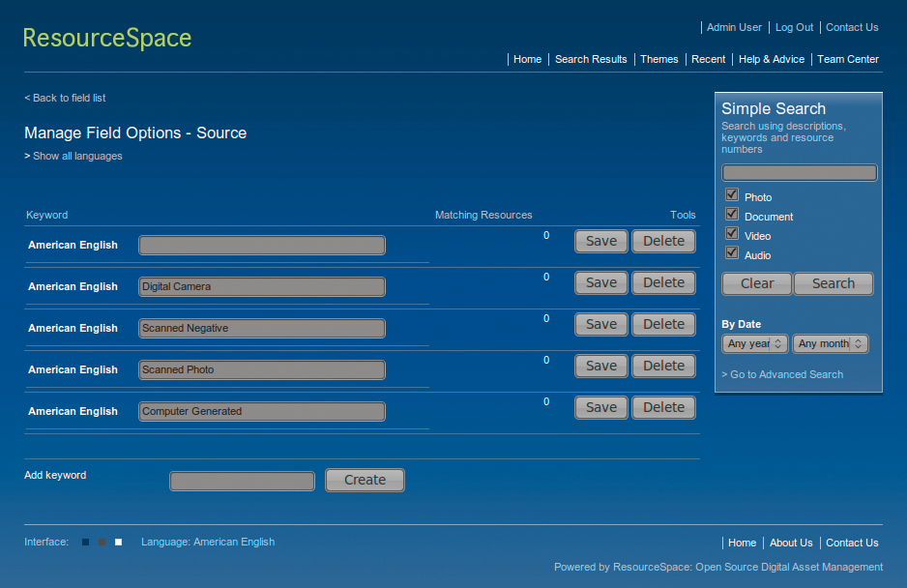Viewport: 907px width, 588px height.
Task: Log Out of ResourceSpace
Action: (x=794, y=27)
